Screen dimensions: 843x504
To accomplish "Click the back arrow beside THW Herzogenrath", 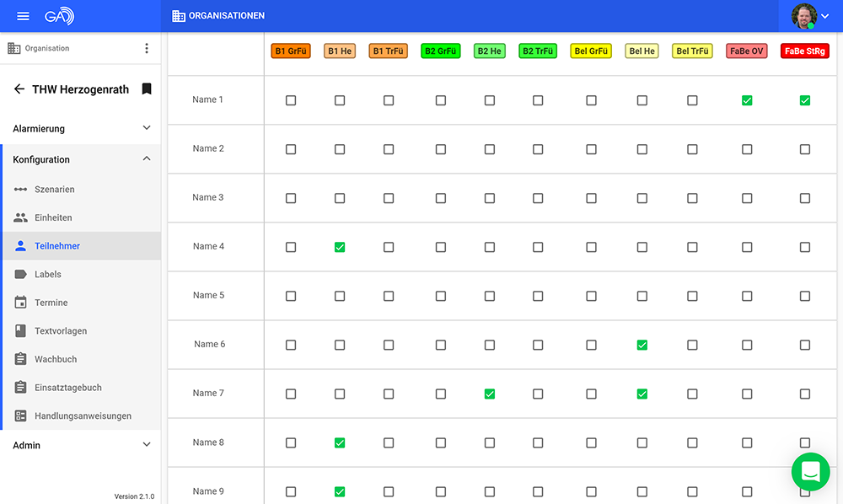I will 19,88.
